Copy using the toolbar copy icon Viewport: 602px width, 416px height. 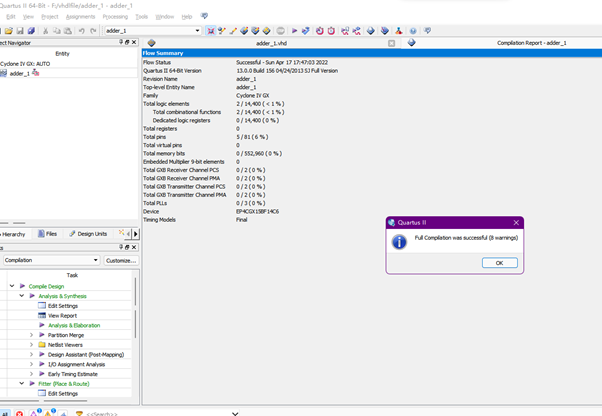[56, 31]
